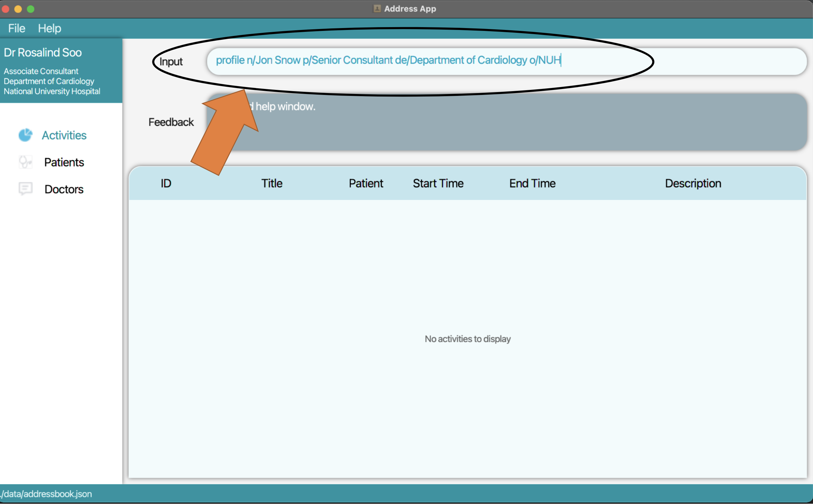Open the Doctors list
Viewport: 813px width, 504px height.
pyautogui.click(x=64, y=189)
